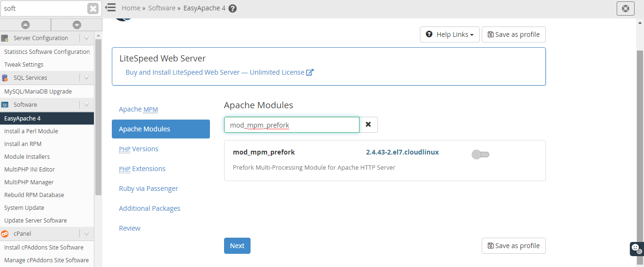Click the Server Configuration section icon
The width and height of the screenshot is (644, 267).
pos(5,38)
